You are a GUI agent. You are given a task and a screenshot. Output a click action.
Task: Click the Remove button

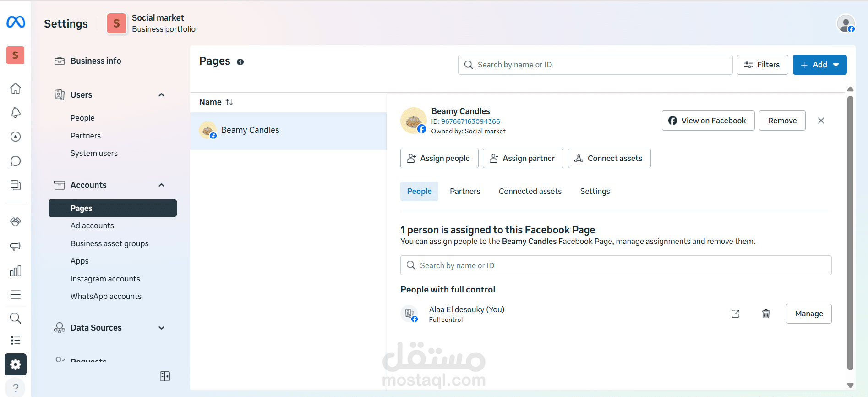[x=782, y=121]
